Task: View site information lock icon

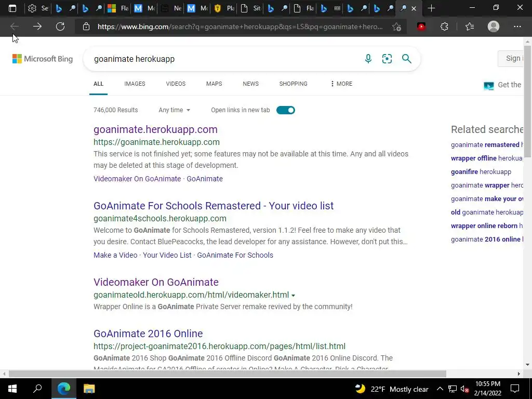Action: tap(86, 26)
